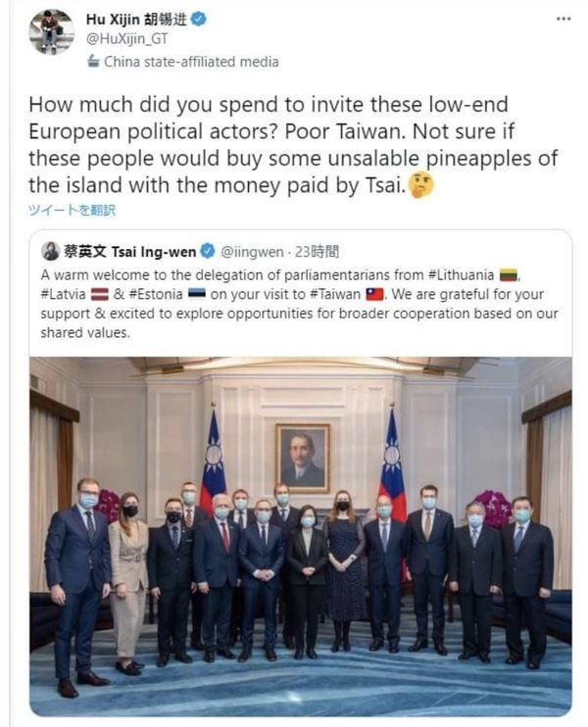Open the #Latvia hashtag
Image resolution: width=588 pixels, height=727 pixels.
tap(63, 294)
